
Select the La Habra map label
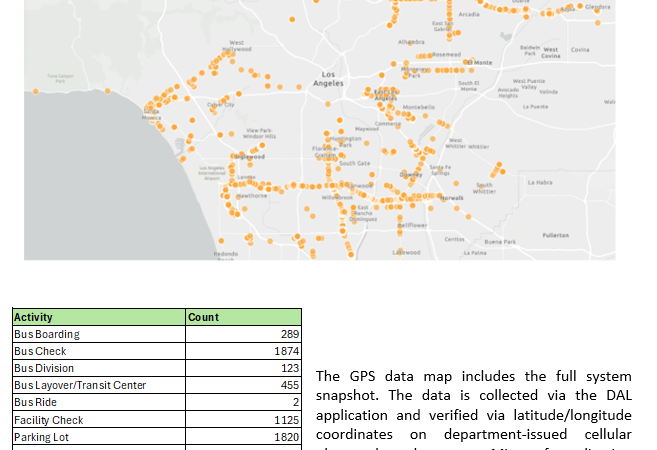point(540,182)
